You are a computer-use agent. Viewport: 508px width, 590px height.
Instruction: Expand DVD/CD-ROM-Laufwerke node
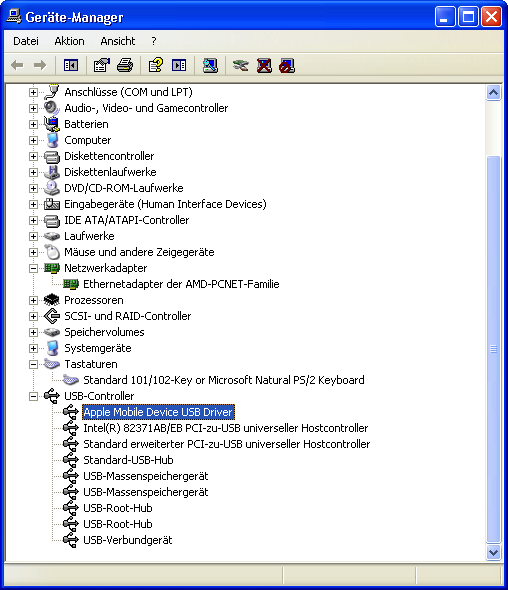(x=33, y=188)
